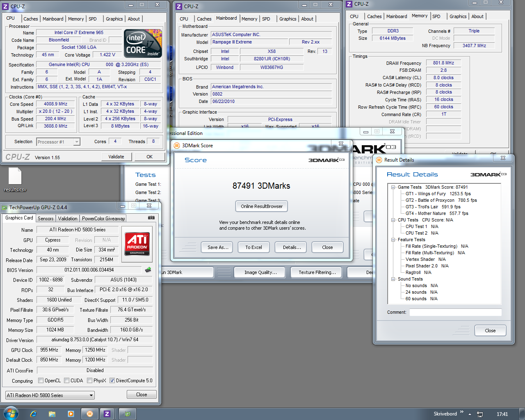Collapse the Game Tests tree node
525x420 pixels.
coord(393,187)
